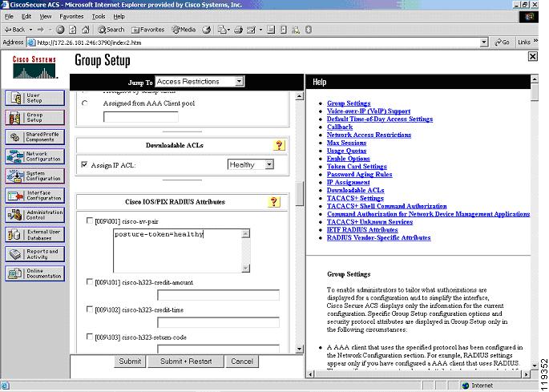Select Assigned from AAA Client pool radio
This screenshot has width=549, height=392.
84,103
